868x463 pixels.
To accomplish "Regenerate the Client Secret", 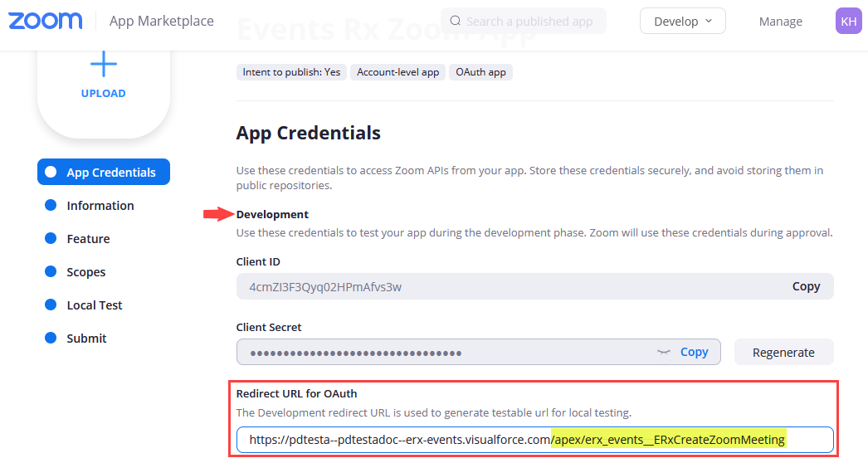I will (783, 352).
